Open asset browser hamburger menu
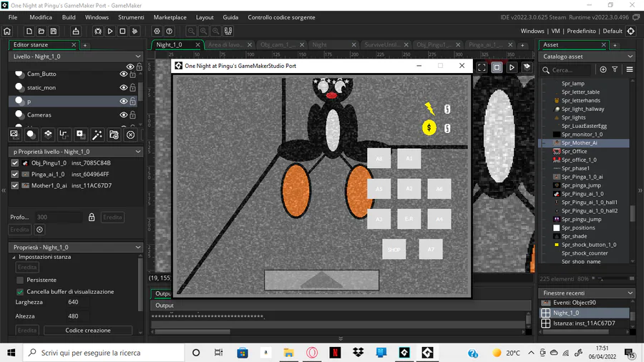Screen dimensions: 644x362 pyautogui.click(x=630, y=70)
